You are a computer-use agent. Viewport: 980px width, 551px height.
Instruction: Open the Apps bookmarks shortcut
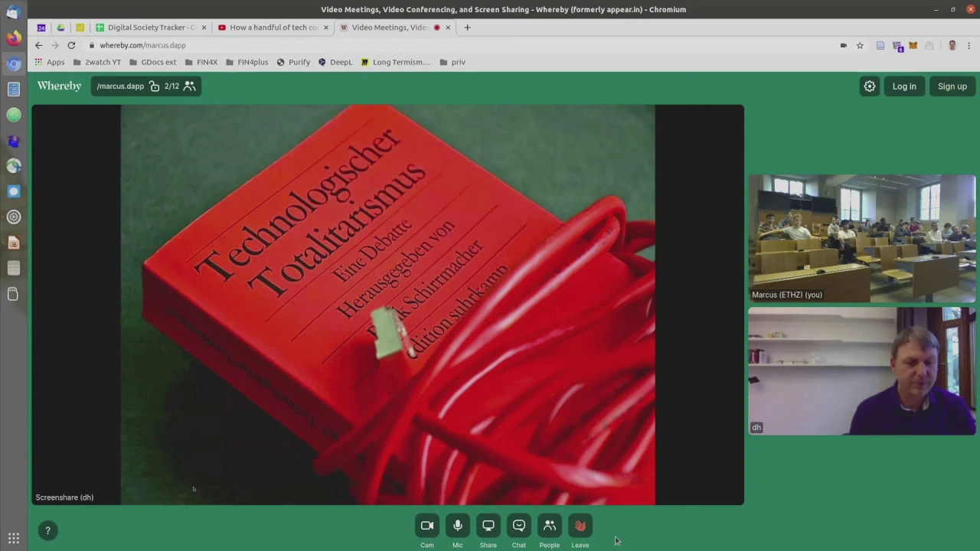click(49, 62)
